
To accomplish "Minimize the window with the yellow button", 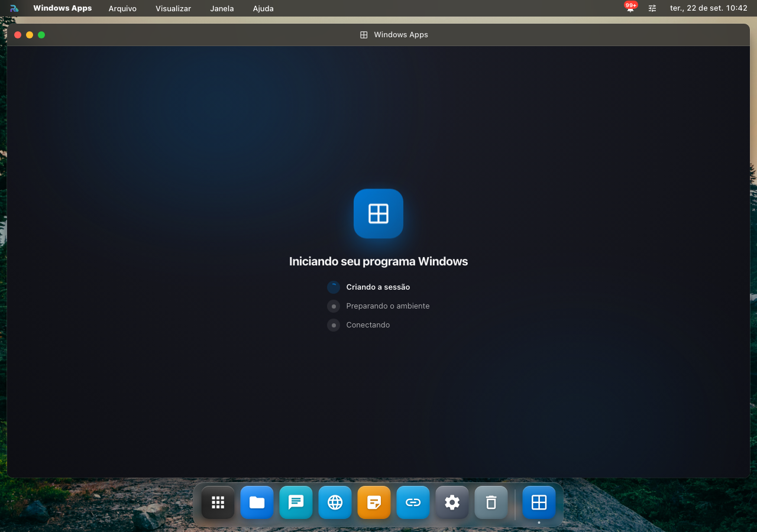I will (30, 35).
